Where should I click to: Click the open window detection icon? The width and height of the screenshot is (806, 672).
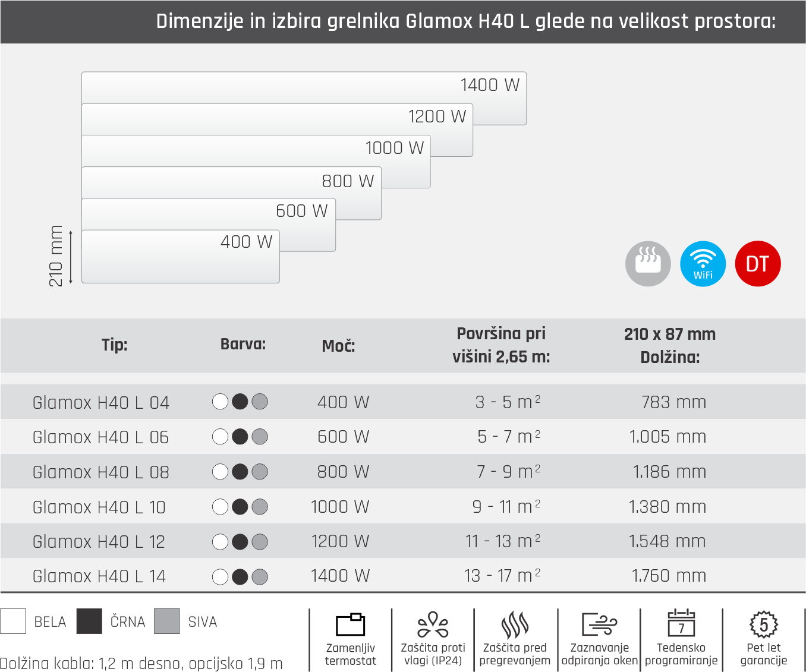click(599, 624)
